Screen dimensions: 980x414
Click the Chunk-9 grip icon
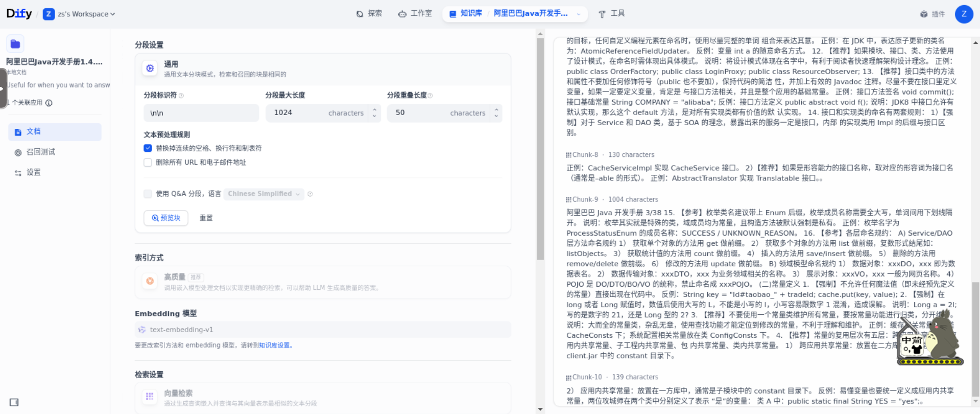[568, 200]
